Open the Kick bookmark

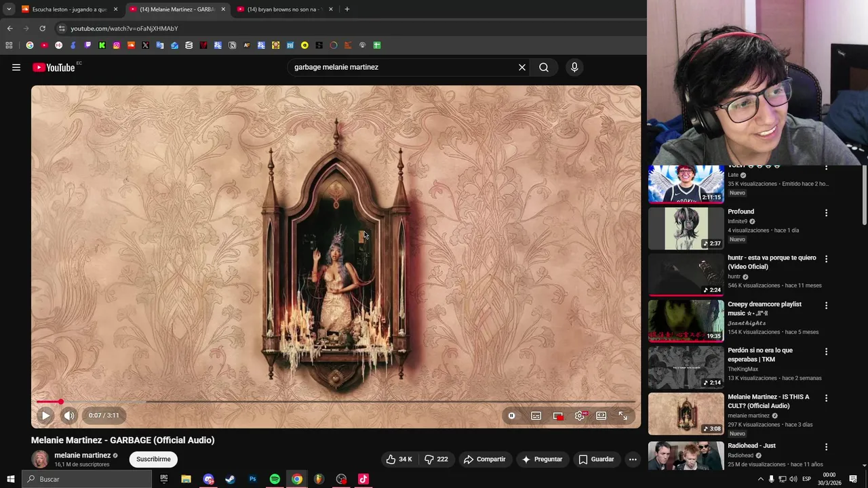[102, 45]
